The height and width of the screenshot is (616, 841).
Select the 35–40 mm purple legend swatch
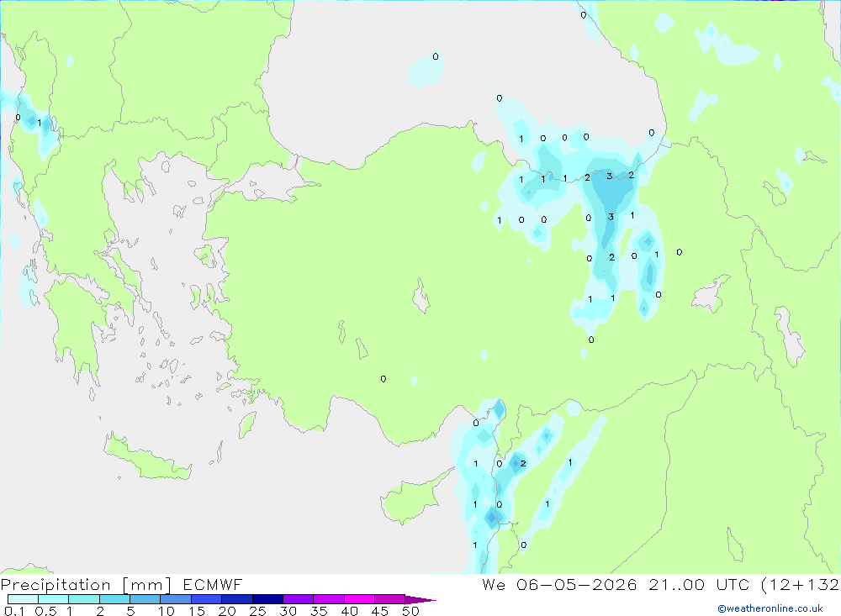[329, 599]
